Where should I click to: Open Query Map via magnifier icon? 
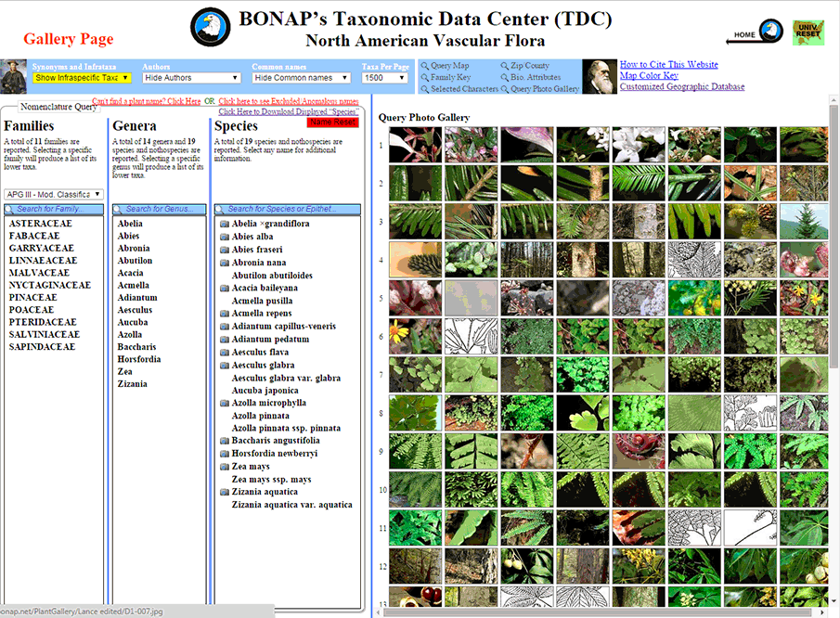click(424, 66)
